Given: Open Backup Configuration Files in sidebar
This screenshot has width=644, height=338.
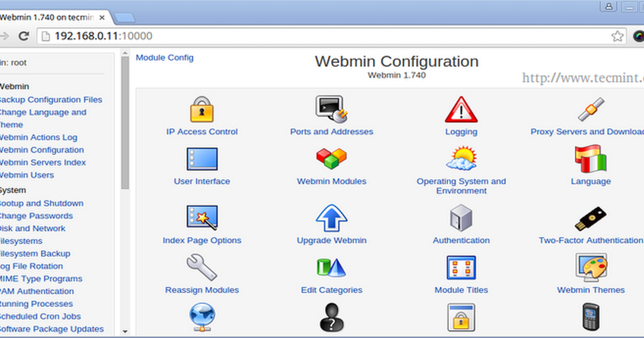Looking at the screenshot, I should [x=51, y=100].
